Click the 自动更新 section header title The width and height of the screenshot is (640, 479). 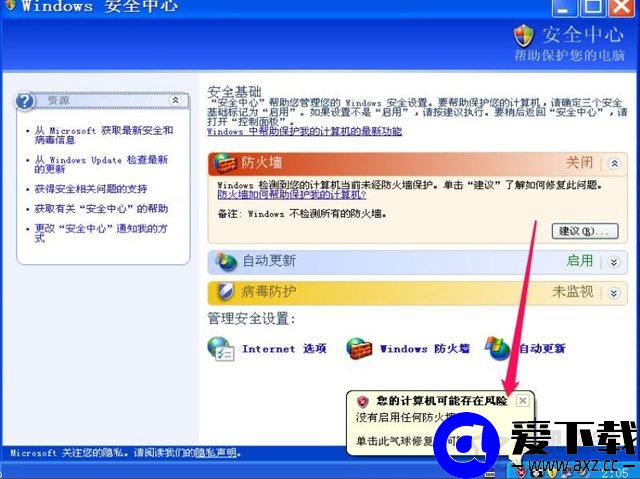(x=269, y=260)
